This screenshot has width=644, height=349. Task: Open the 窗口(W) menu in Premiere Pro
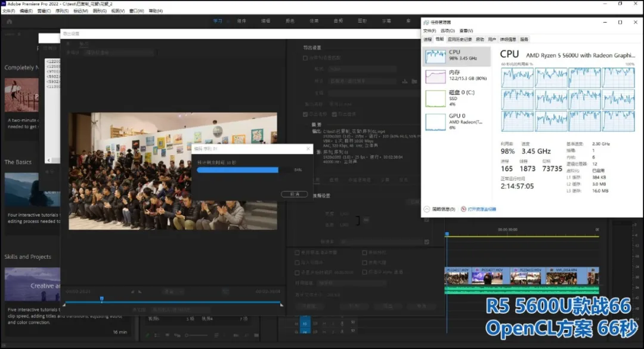[137, 11]
